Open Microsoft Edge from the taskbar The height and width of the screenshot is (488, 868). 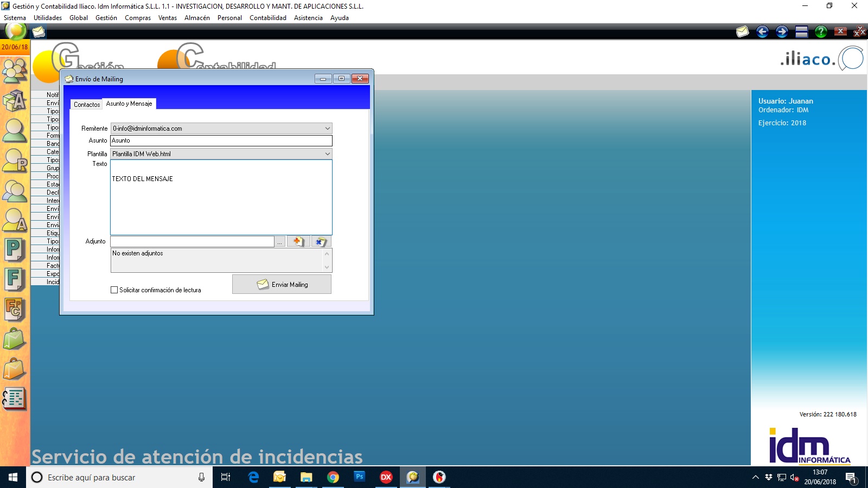253,477
